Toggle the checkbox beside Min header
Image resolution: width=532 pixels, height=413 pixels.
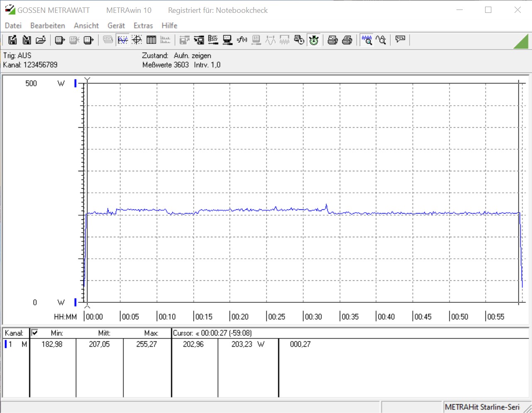click(x=35, y=333)
